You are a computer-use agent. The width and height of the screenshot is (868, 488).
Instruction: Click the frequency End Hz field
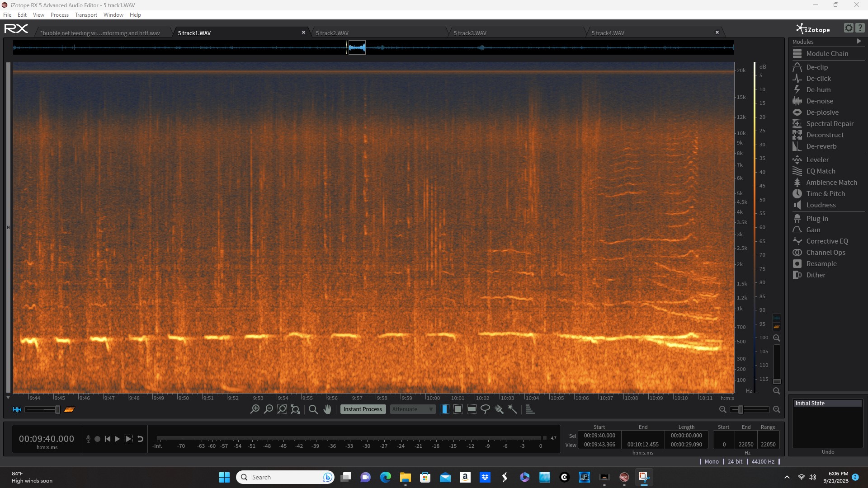[746, 445]
